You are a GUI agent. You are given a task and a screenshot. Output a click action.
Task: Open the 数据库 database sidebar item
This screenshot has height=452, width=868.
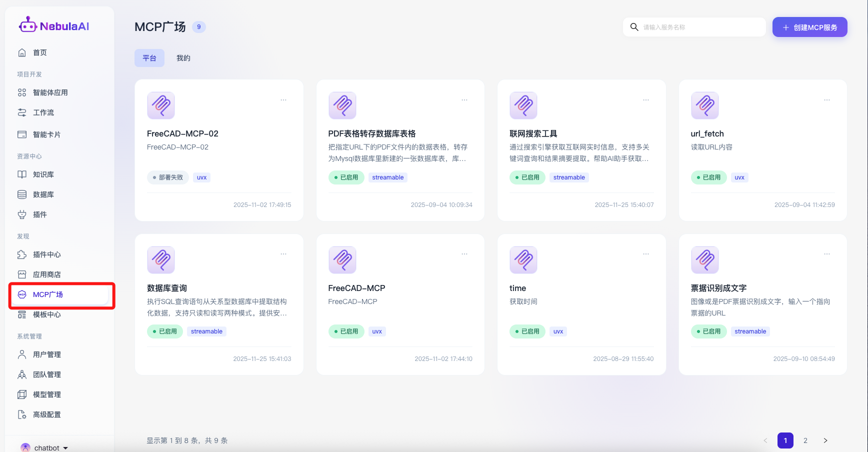pyautogui.click(x=43, y=194)
